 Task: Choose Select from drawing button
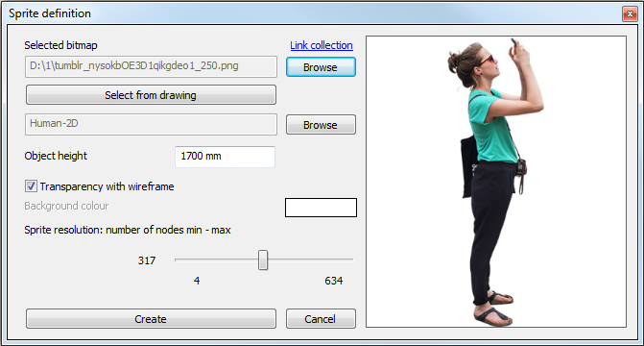(x=151, y=95)
